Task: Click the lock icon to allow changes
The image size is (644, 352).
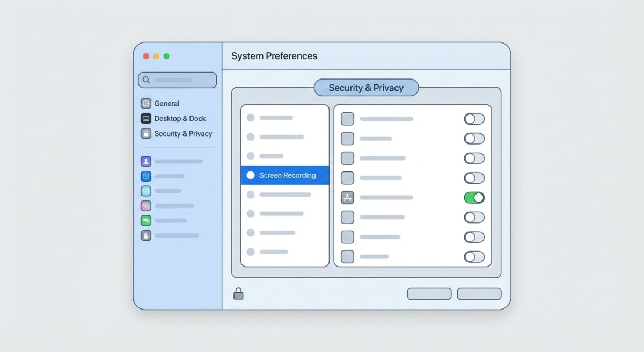Action: 238,293
